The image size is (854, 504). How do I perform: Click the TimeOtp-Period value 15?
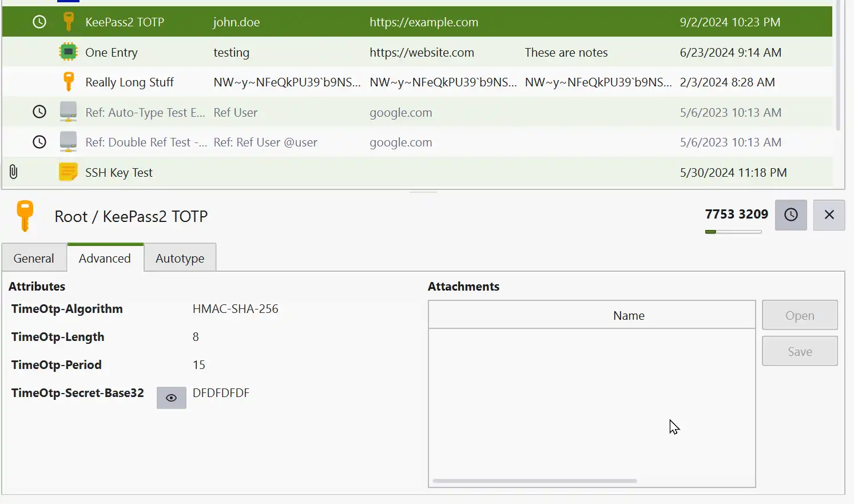(198, 364)
